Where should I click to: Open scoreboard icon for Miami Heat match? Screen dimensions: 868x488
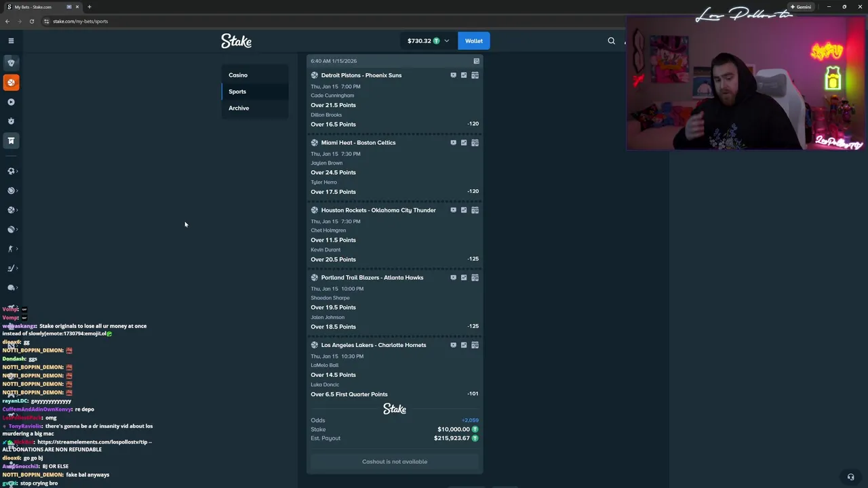point(475,142)
